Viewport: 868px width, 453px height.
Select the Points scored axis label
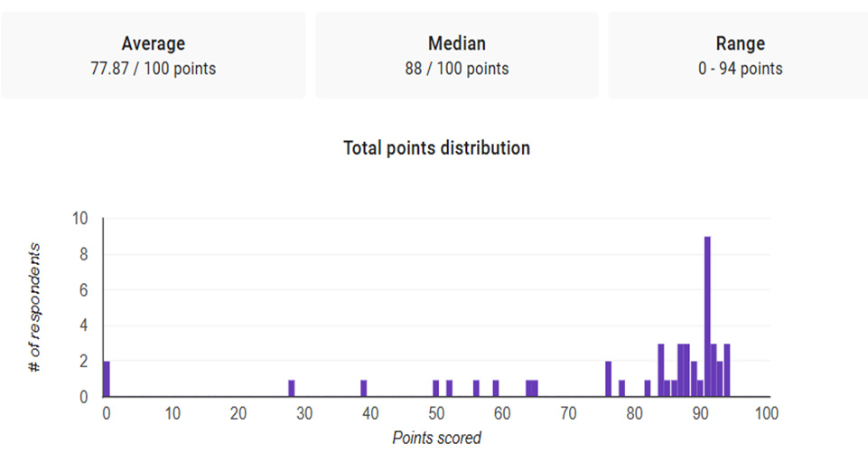pos(436,438)
